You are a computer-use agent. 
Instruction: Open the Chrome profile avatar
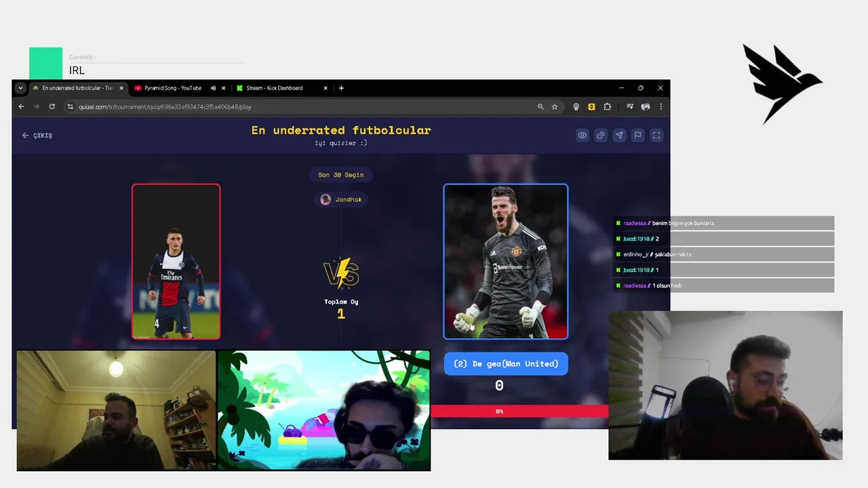[x=646, y=106]
